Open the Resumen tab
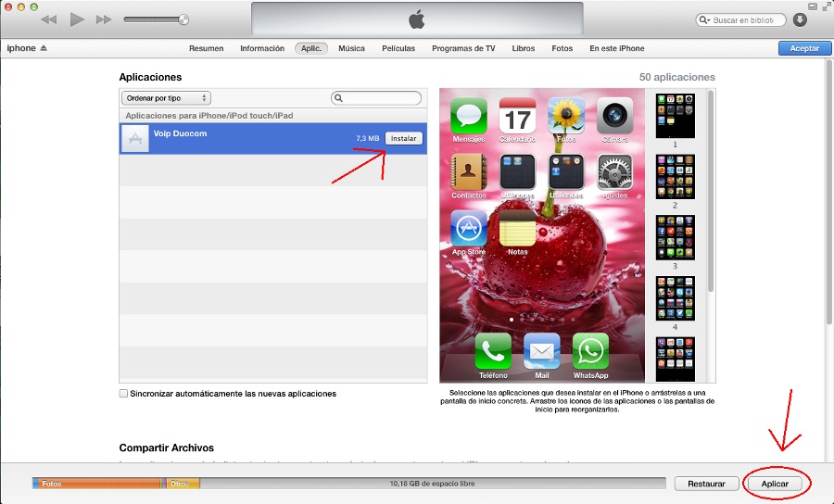The width and height of the screenshot is (834, 504). (206, 48)
